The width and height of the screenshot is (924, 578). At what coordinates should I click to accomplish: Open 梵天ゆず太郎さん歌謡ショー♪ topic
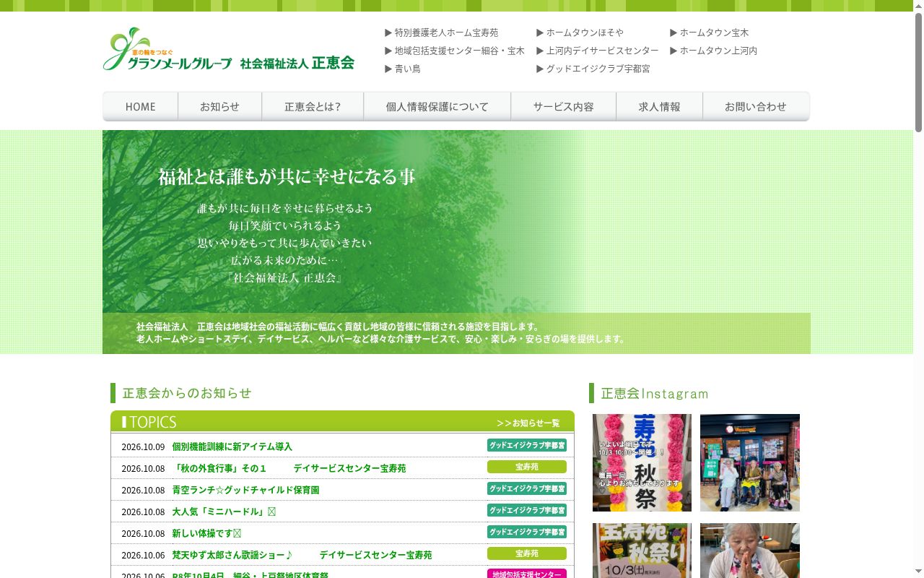click(x=302, y=555)
